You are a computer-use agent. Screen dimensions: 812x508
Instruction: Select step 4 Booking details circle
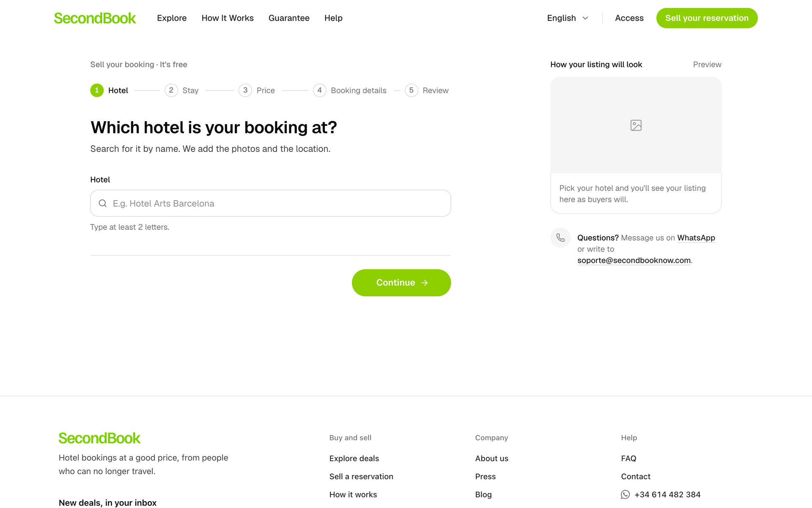[x=320, y=90]
